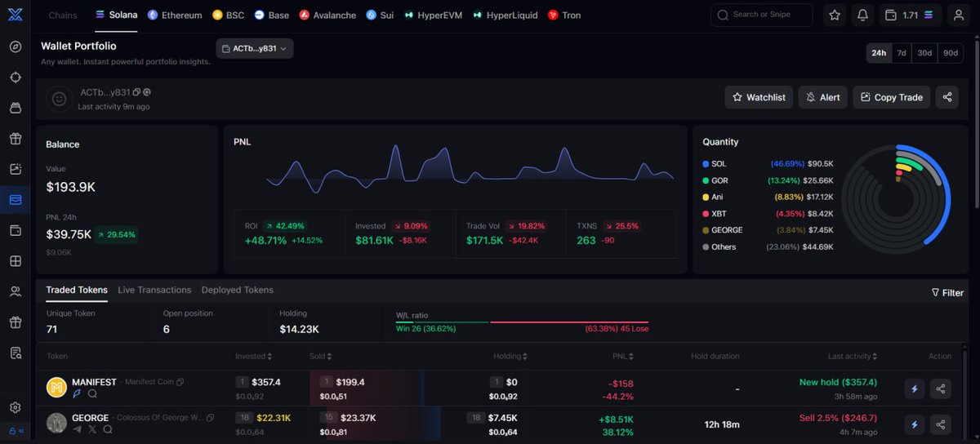Click the lightning quick-trade icon for GEORGE
The height and width of the screenshot is (444, 980).
pos(915,424)
